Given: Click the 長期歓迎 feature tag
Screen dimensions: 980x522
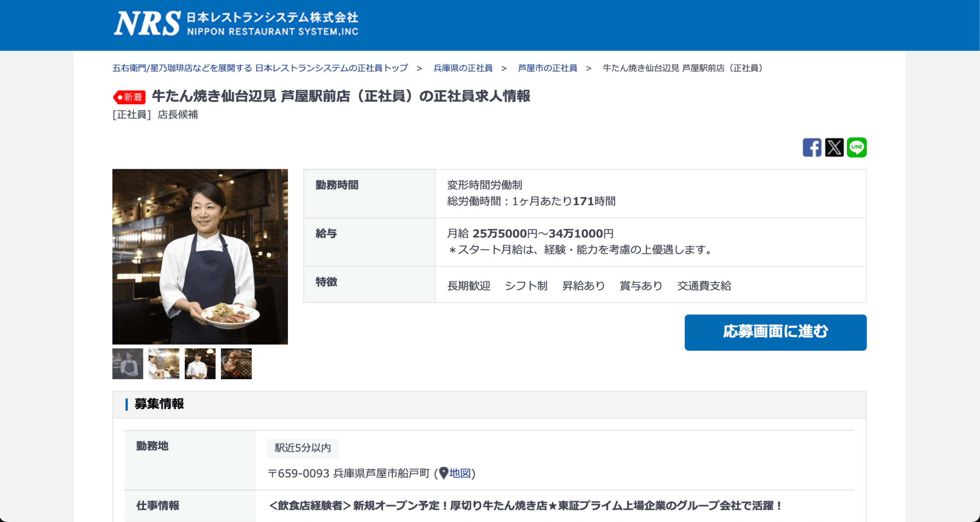Looking at the screenshot, I should tap(468, 286).
